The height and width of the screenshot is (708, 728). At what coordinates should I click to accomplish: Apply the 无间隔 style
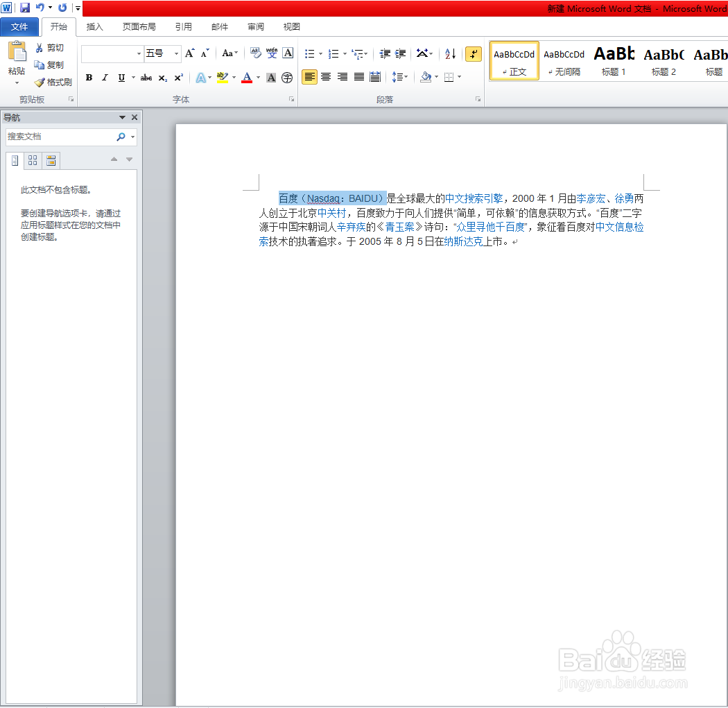click(x=564, y=61)
